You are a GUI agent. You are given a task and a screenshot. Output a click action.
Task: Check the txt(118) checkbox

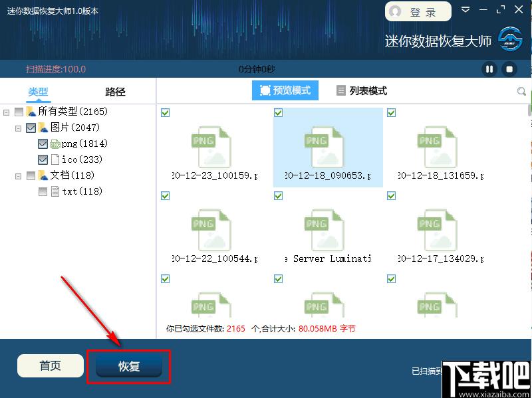tap(43, 191)
